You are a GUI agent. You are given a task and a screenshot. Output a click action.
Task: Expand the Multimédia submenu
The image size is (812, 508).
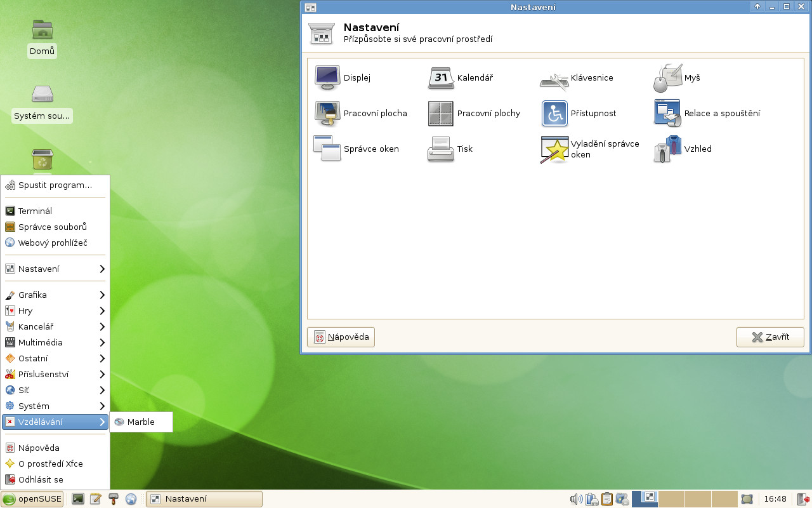55,342
